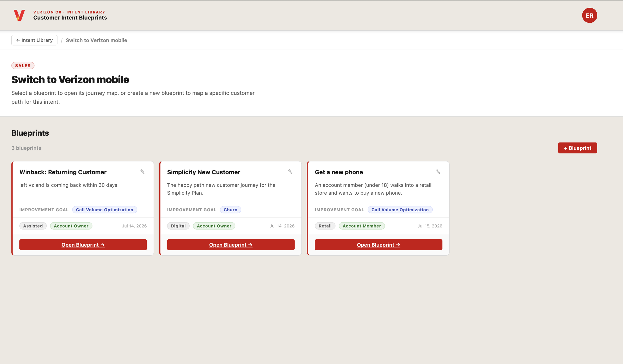The height and width of the screenshot is (364, 623).
Task: Edit the Simplicity New Customer blueprint pencil icon
Action: pyautogui.click(x=290, y=172)
